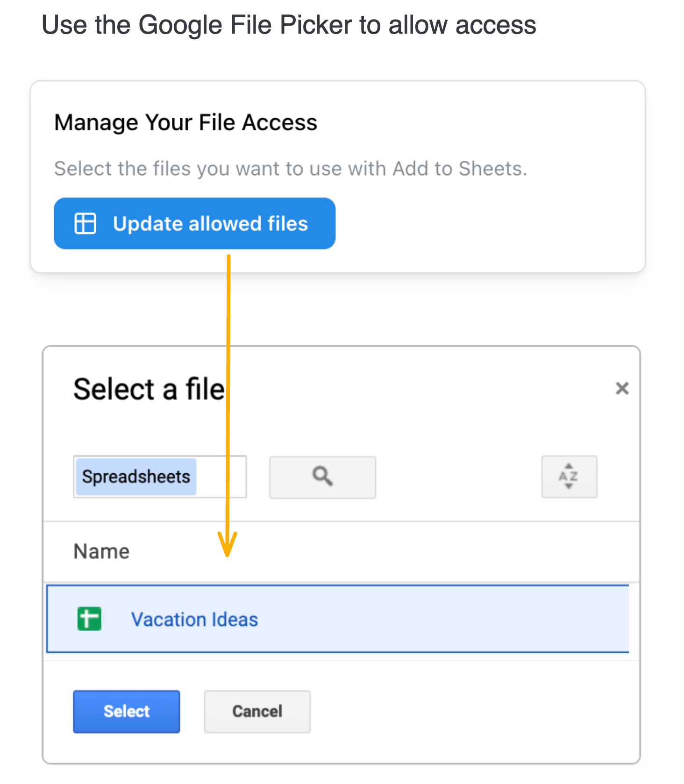
Task: Open the Vacation Ideas file name link
Action: [x=194, y=620]
